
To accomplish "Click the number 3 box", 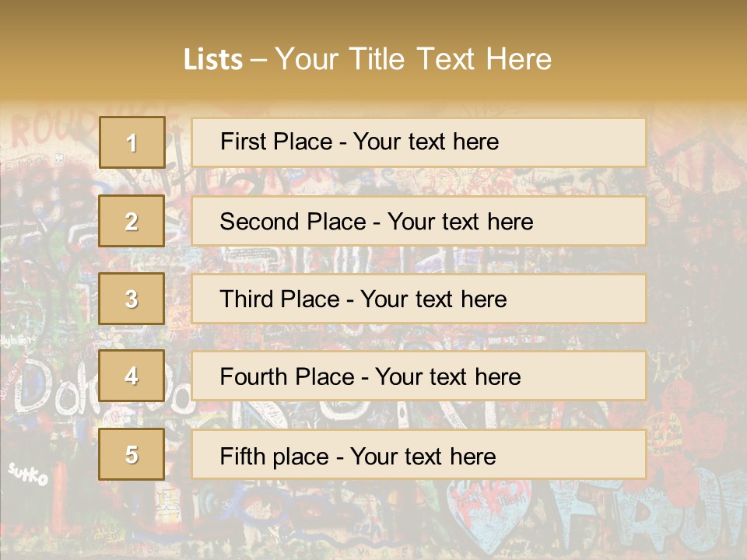I will pyautogui.click(x=132, y=299).
